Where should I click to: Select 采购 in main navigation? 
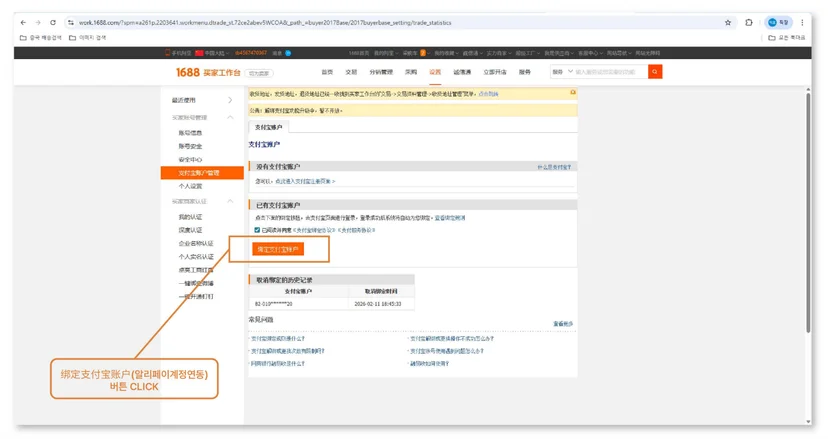click(411, 72)
